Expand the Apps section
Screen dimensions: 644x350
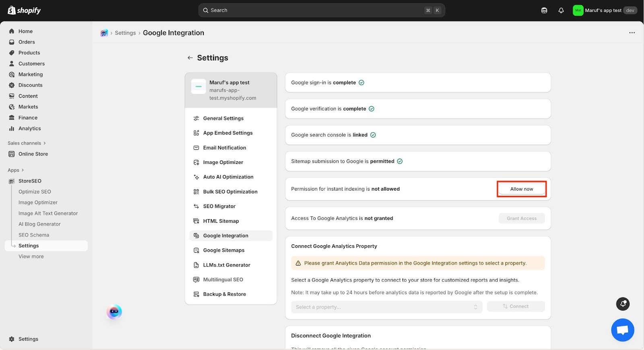[x=16, y=170]
